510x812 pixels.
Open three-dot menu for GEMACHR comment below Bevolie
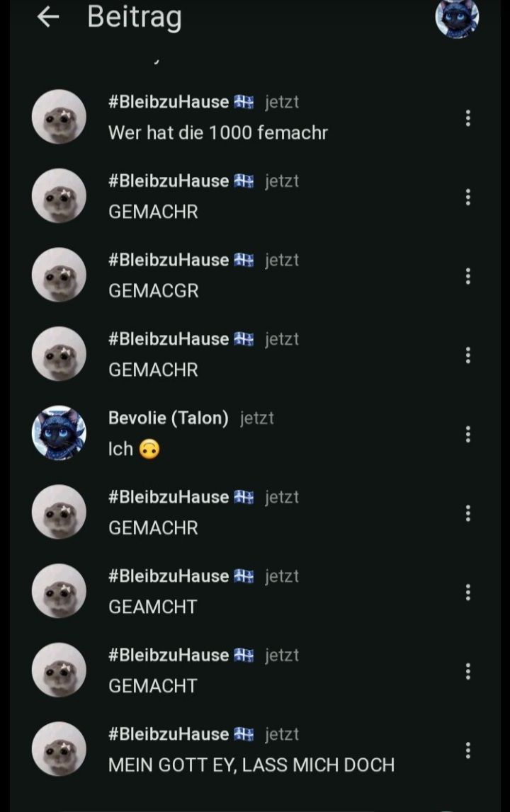468,513
